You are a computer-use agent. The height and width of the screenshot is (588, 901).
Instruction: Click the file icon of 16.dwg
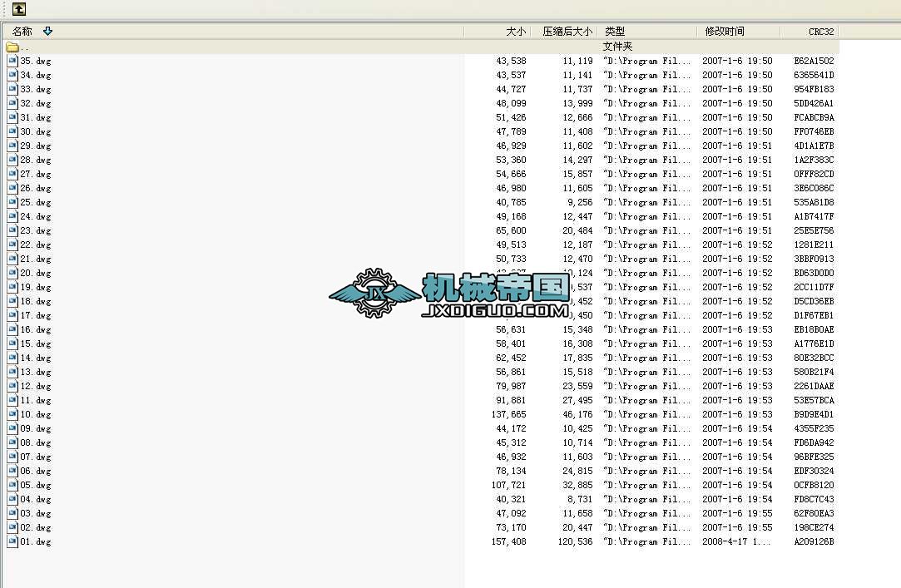pyautogui.click(x=12, y=329)
